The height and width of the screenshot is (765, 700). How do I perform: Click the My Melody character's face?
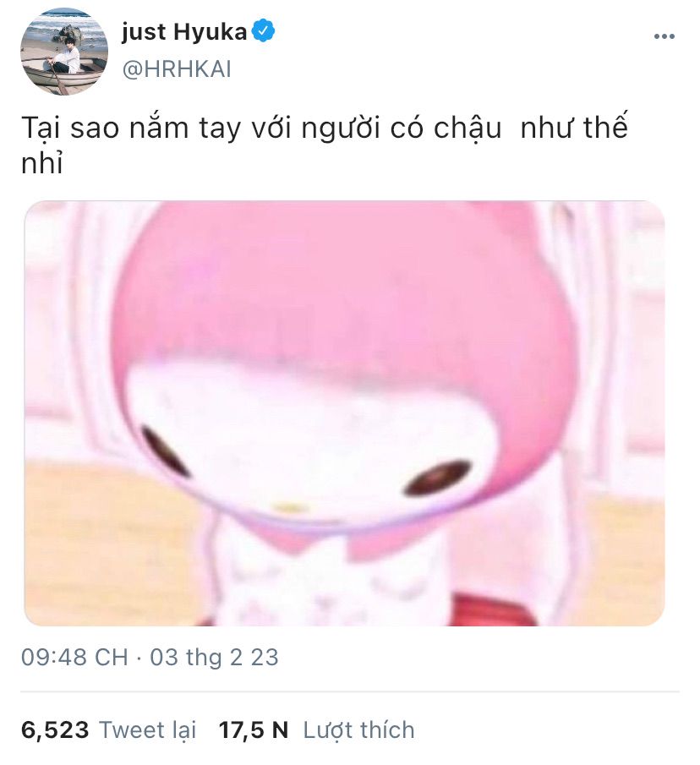(308, 449)
